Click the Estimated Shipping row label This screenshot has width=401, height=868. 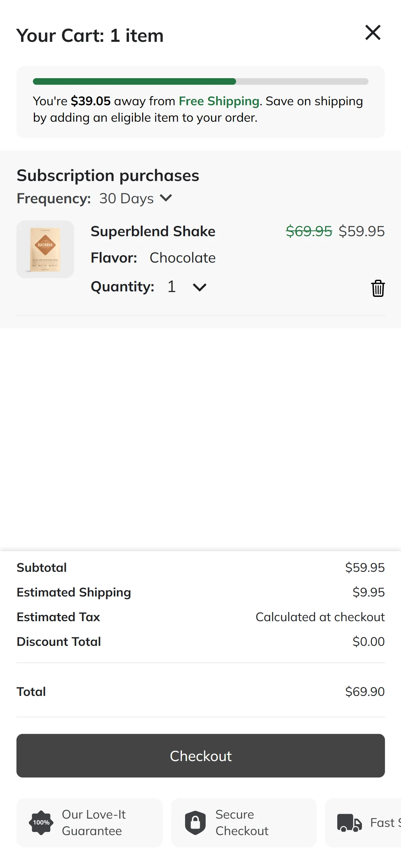coord(74,592)
